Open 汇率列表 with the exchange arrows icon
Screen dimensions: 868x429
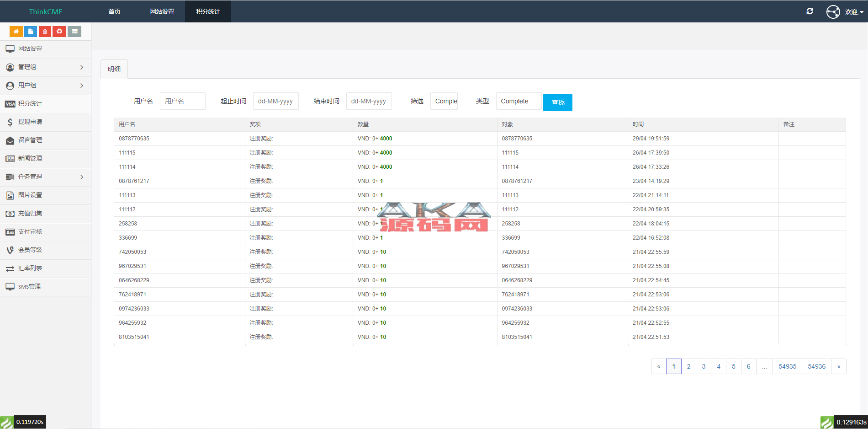pyautogui.click(x=30, y=268)
